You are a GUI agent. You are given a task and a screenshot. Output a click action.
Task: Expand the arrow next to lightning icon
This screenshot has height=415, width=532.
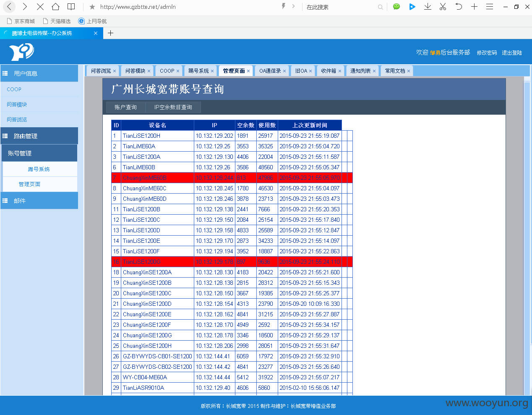293,6
